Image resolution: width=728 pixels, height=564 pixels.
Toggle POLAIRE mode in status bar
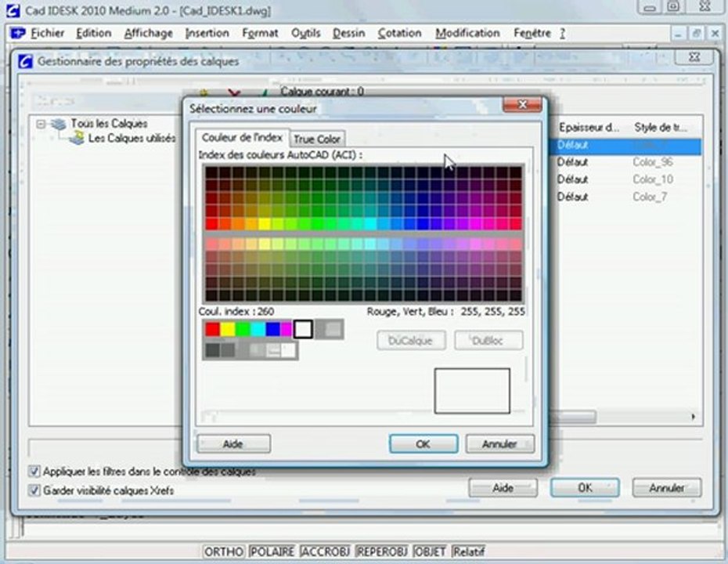[272, 551]
